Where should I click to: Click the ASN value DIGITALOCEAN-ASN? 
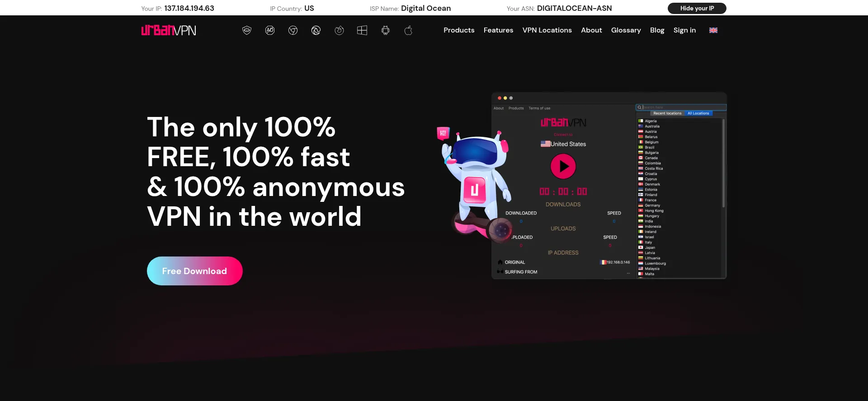pos(574,8)
